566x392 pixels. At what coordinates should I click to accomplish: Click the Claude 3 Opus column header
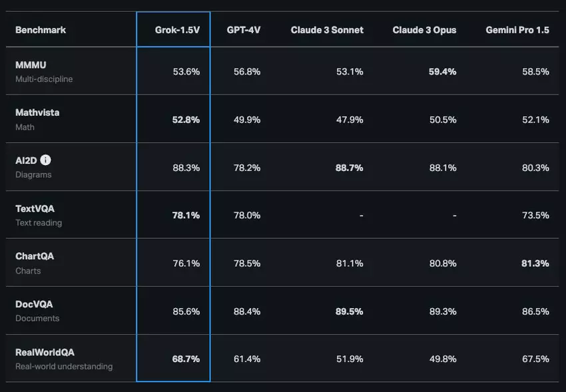[424, 30]
